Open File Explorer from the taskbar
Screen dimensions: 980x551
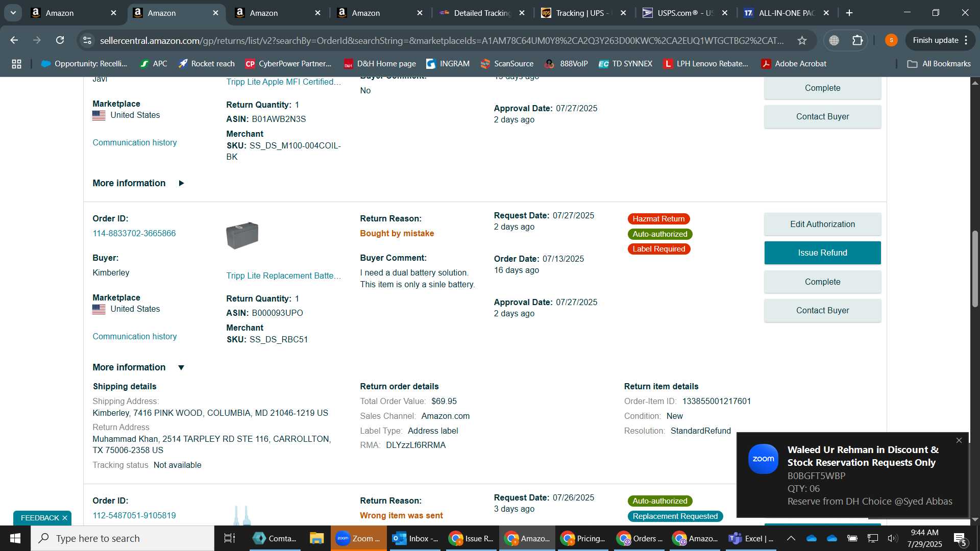pos(316,539)
